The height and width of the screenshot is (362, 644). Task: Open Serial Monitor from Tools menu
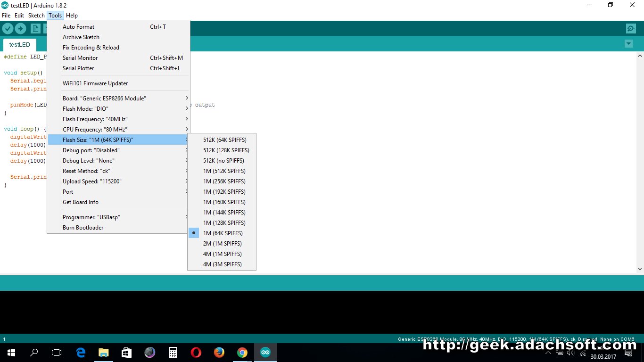pos(118,58)
